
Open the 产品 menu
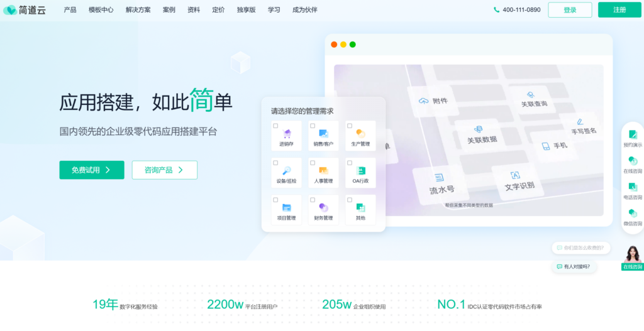point(70,10)
